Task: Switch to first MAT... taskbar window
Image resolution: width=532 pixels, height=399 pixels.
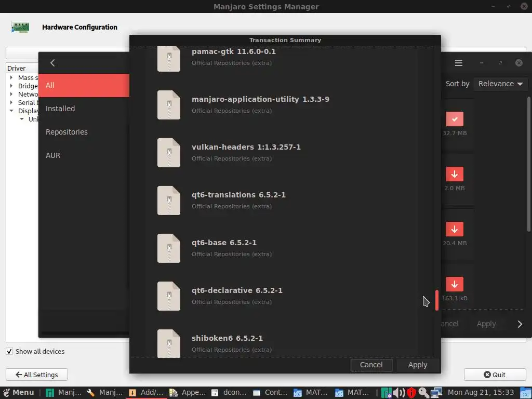Action: 312,393
